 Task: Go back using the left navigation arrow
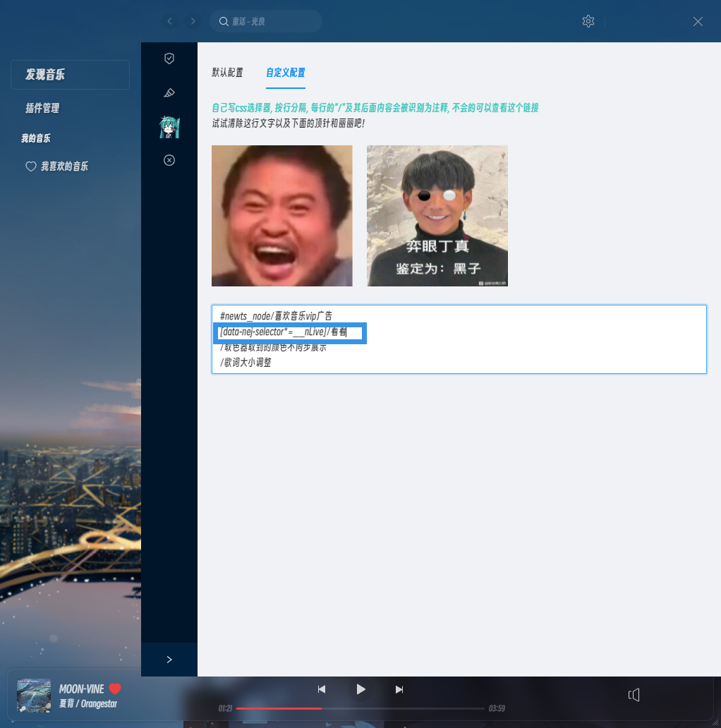(x=169, y=21)
